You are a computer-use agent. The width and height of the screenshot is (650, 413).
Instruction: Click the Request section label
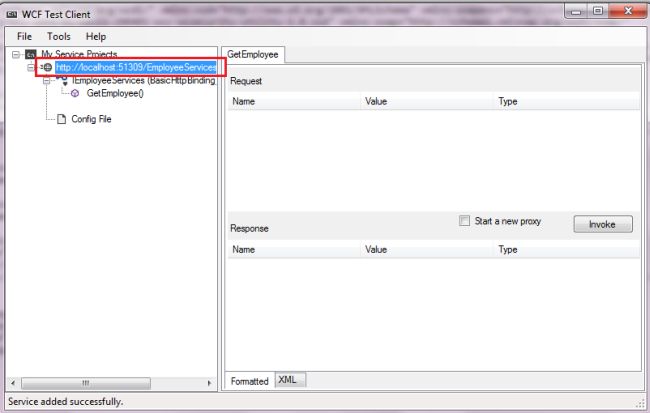pyautogui.click(x=246, y=81)
